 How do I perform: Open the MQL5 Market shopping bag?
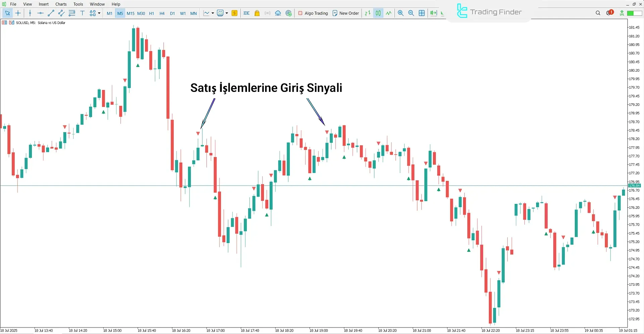(257, 13)
